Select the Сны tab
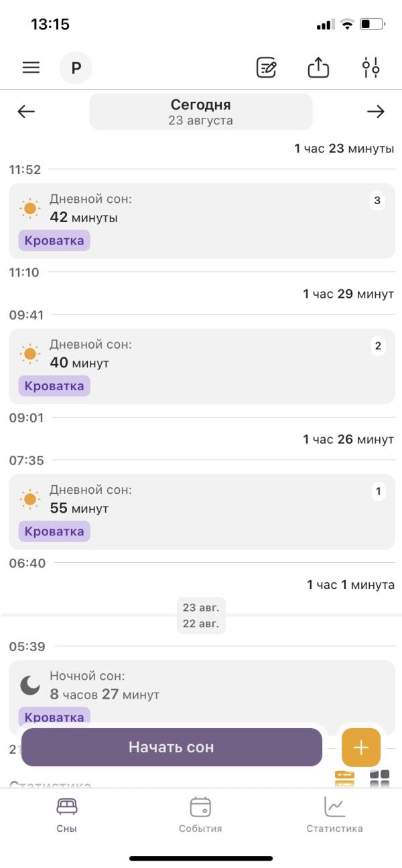This screenshot has height=868, width=402. 67,814
